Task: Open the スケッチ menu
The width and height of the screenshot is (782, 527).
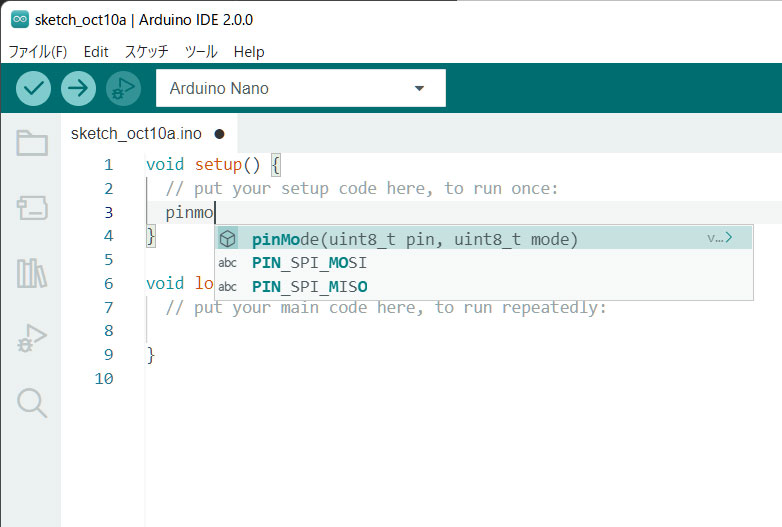Action: pyautogui.click(x=146, y=51)
